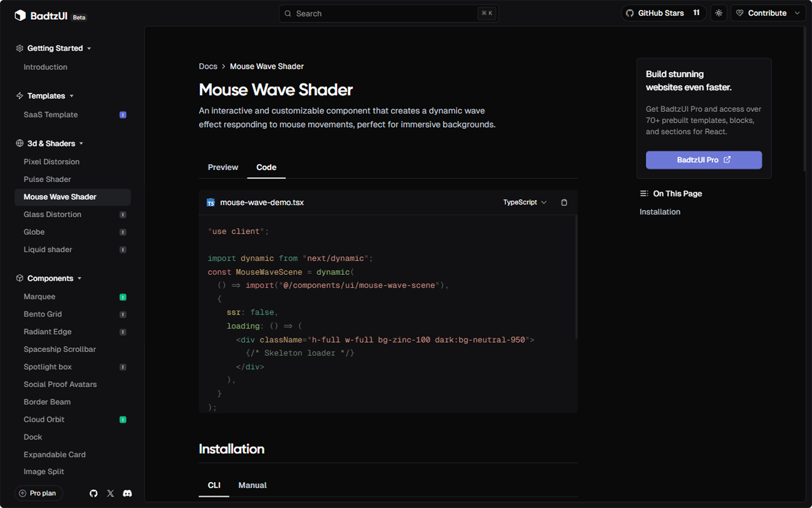The image size is (812, 508).
Task: Collapse the 3d & Shaders section
Action: (x=50, y=143)
